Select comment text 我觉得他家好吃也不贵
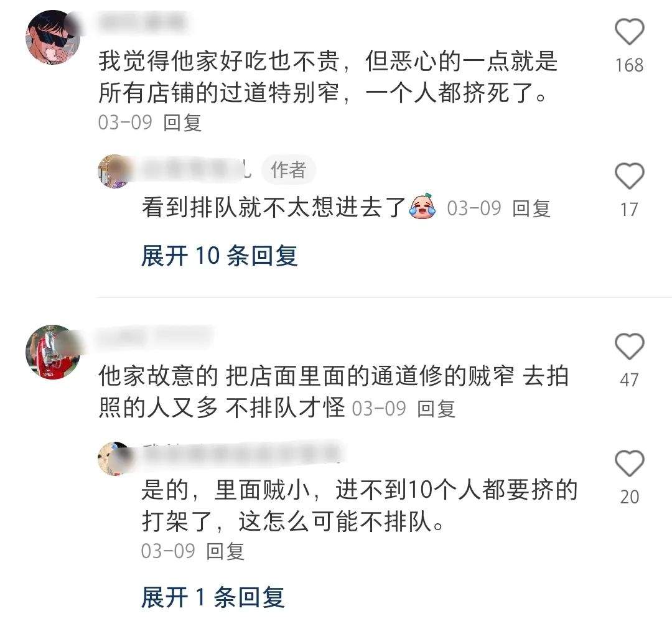 click(220, 62)
